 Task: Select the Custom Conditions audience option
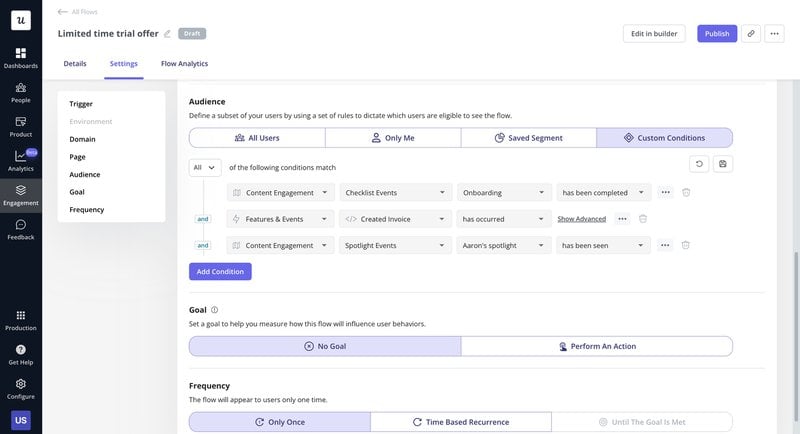(664, 138)
